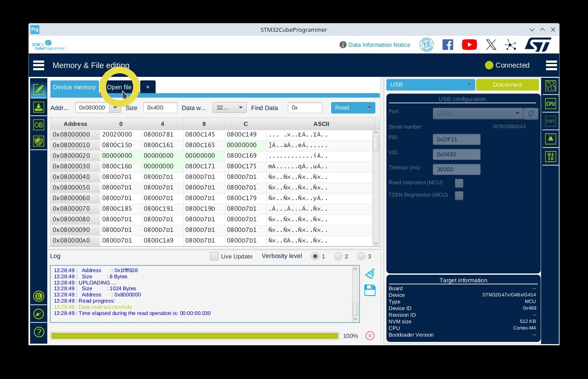Open the Port USB1 dropdown

point(478,114)
